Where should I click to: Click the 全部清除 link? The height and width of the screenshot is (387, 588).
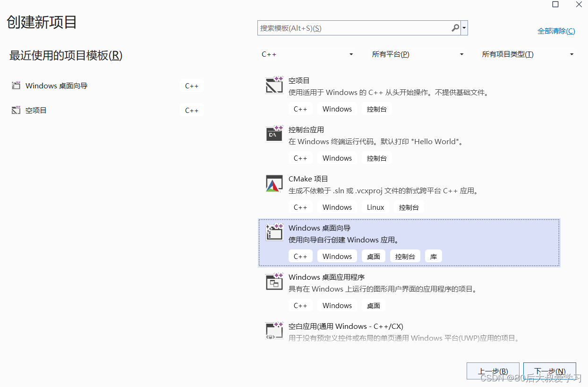click(x=556, y=31)
